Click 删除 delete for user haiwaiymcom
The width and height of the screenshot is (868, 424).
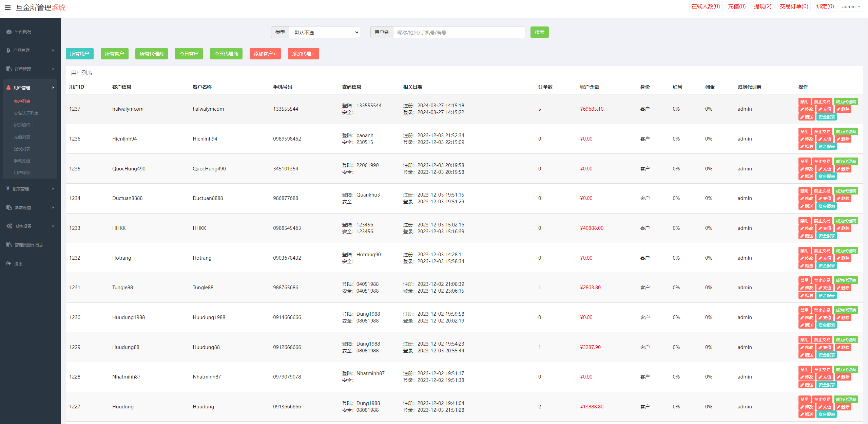tap(843, 109)
